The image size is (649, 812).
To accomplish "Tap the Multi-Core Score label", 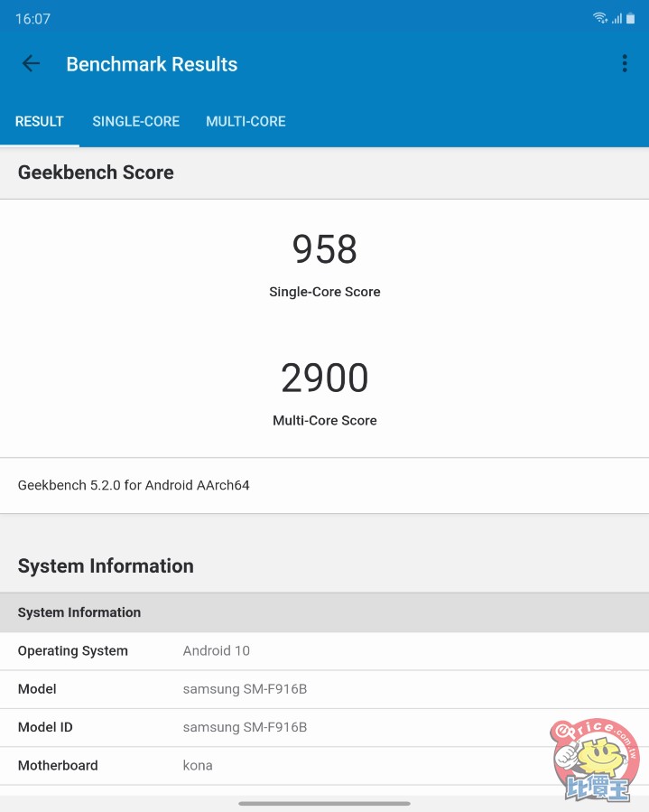I will [x=325, y=421].
